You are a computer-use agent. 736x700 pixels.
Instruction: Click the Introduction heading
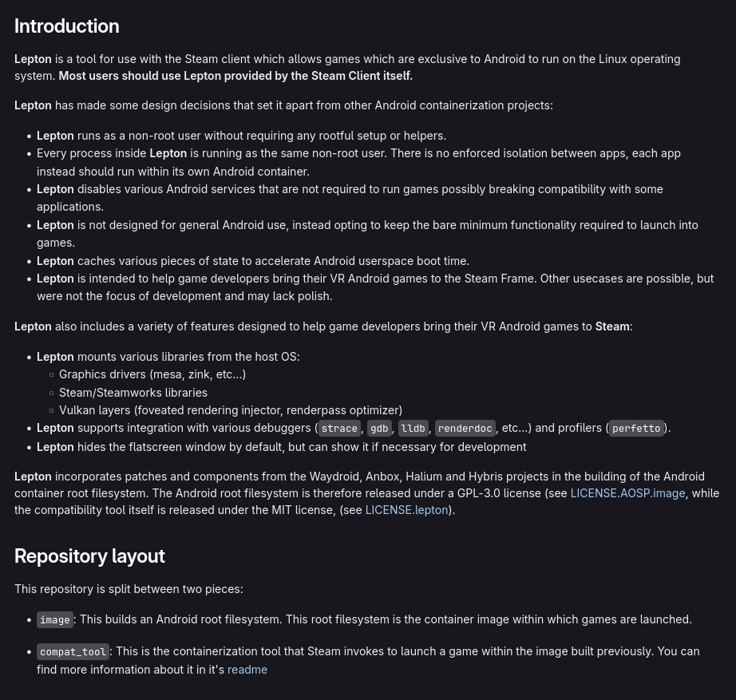pyautogui.click(x=66, y=26)
